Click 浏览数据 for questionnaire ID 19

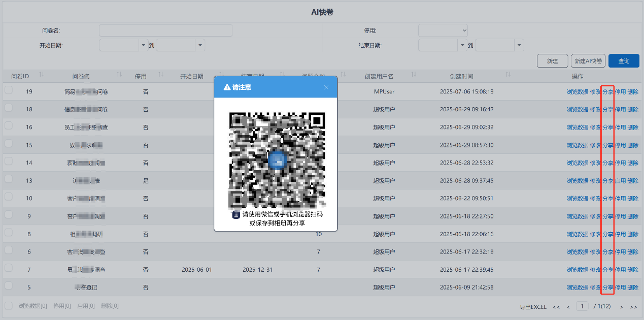pos(578,92)
